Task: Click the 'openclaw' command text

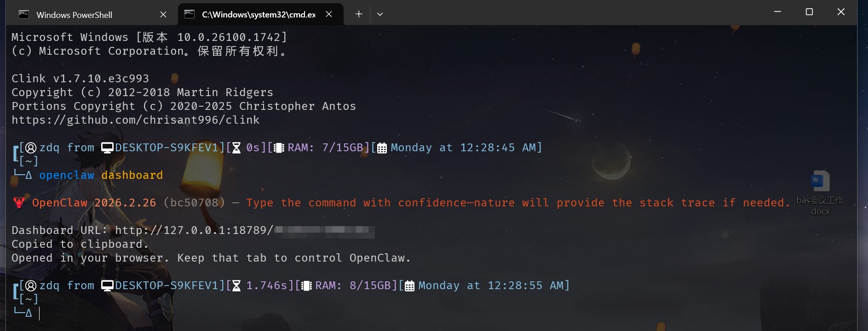Action: 67,175
